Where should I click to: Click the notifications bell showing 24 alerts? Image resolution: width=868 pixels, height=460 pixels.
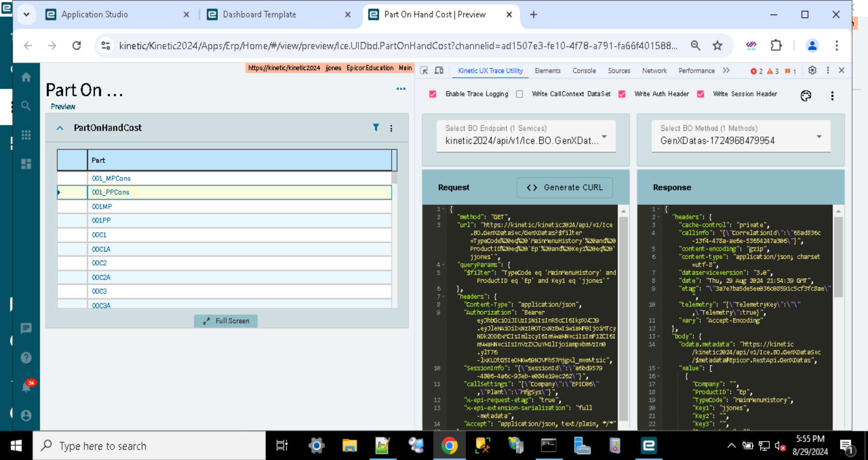(26, 387)
